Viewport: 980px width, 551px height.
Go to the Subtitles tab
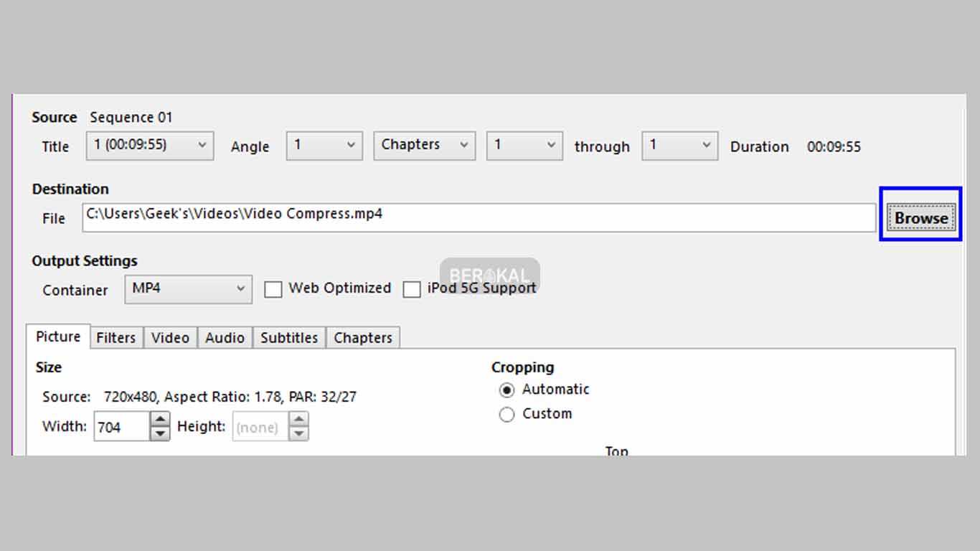click(x=289, y=338)
